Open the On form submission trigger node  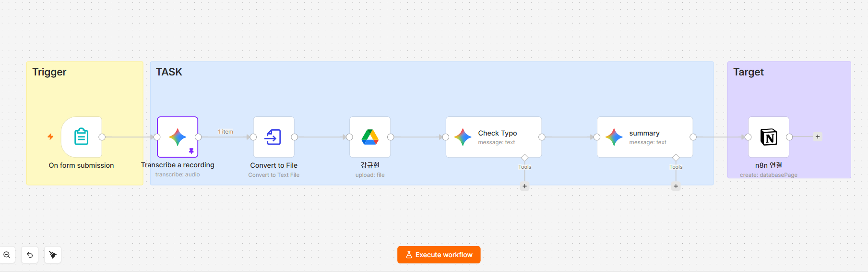pos(82,137)
